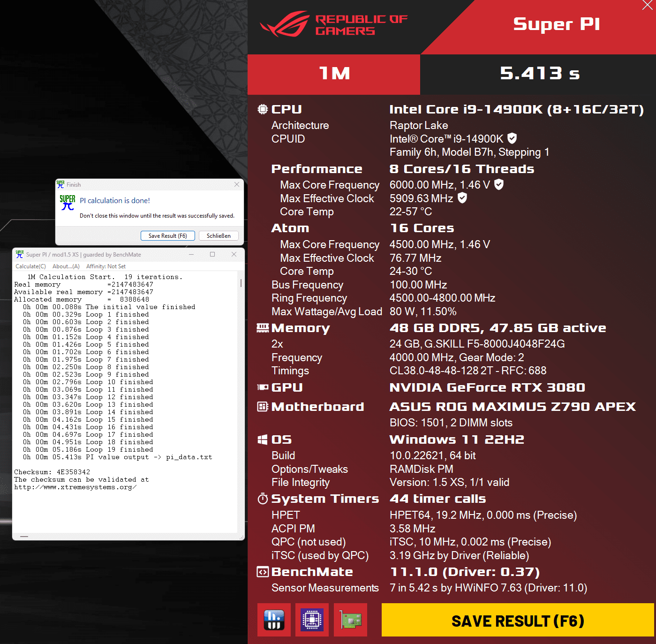
Task: Click the 8 Cores/16 Threads heading
Action: coord(462,169)
